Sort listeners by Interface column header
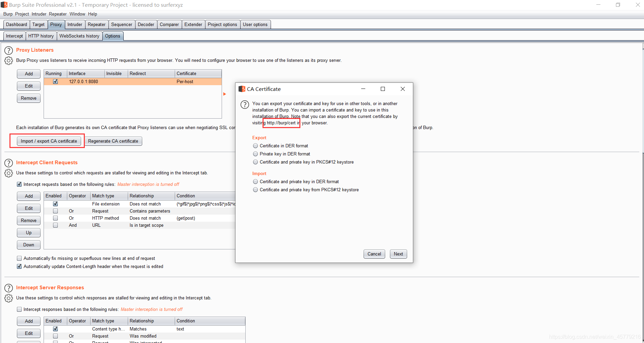This screenshot has height=343, width=644. [x=86, y=73]
